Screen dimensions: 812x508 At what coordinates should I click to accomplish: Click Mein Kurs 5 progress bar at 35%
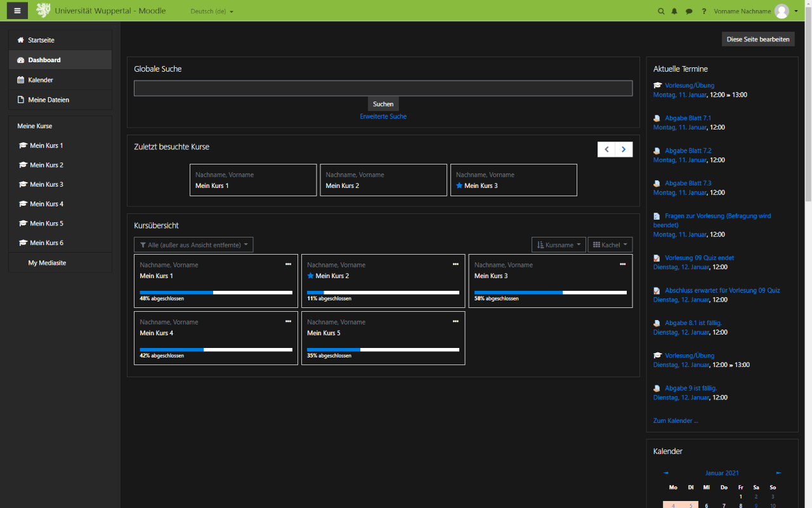tap(383, 349)
